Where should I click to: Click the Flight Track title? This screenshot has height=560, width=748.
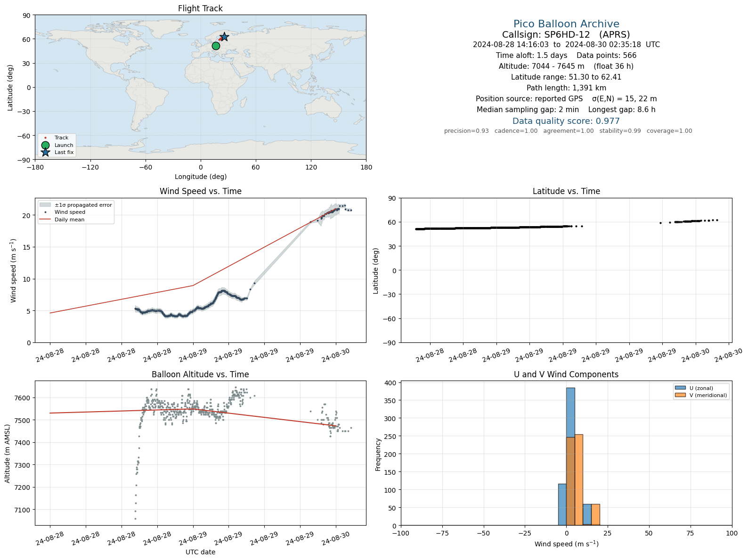[x=201, y=8]
